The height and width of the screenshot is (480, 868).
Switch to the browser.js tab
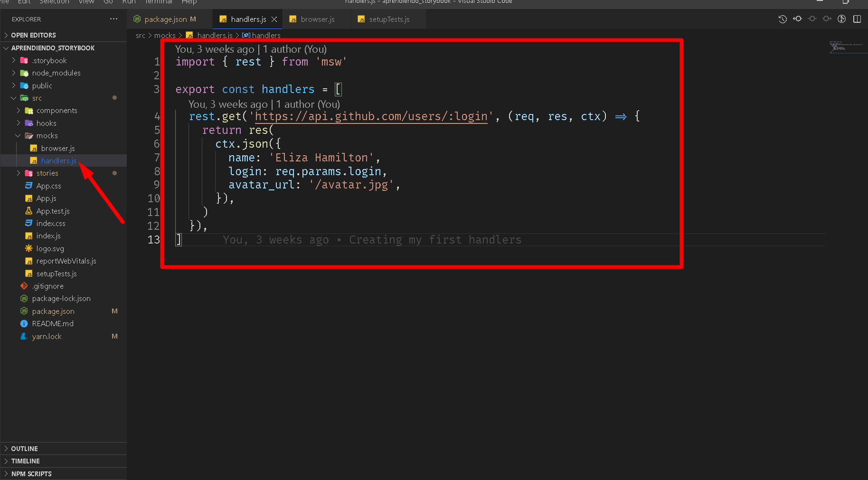pos(317,19)
